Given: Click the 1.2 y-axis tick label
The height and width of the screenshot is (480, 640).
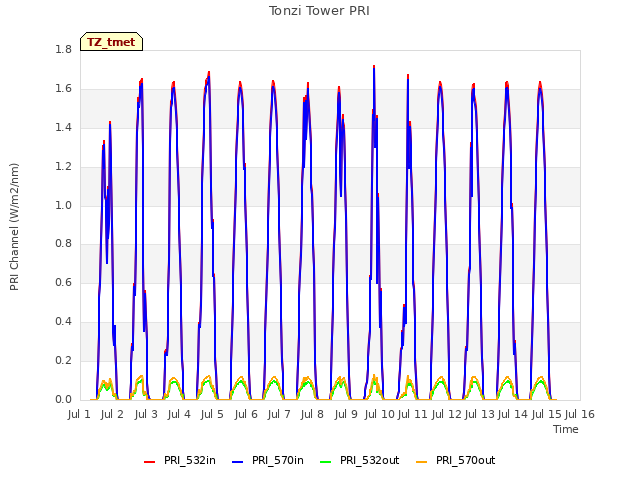Looking at the screenshot, I should (63, 167).
